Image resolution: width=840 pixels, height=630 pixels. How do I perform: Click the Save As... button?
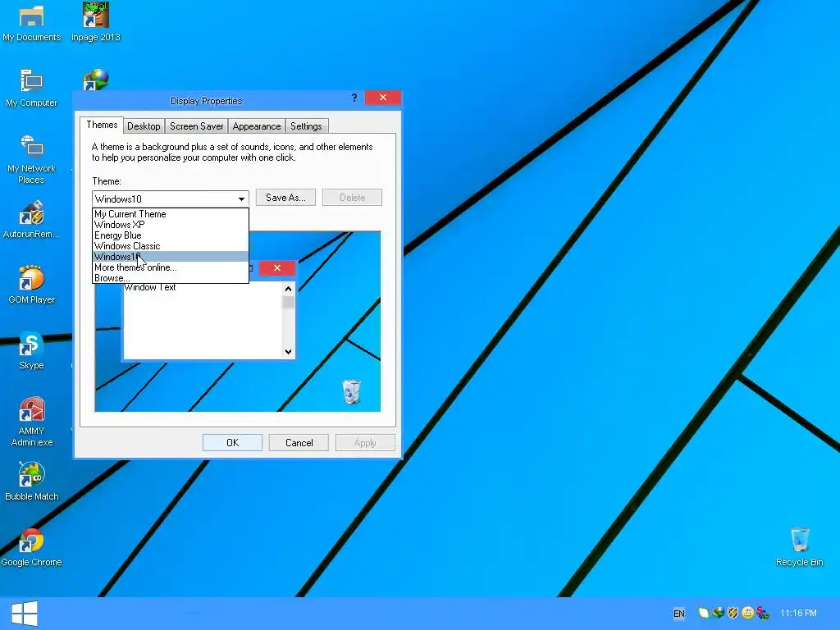coord(285,198)
